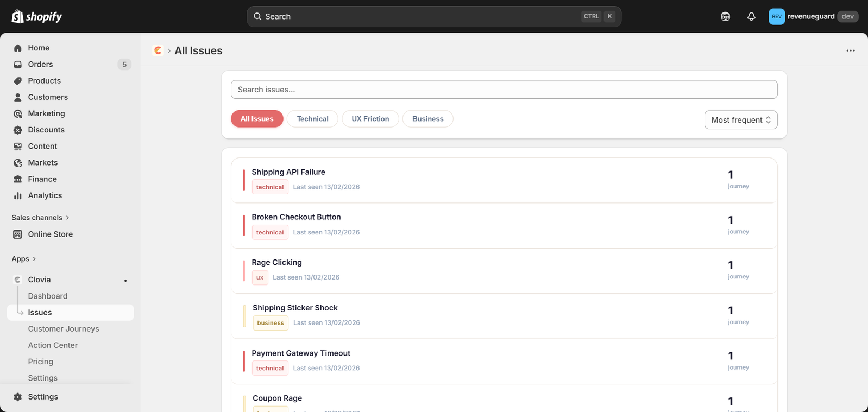Open Marketing page link
Image resolution: width=868 pixels, height=412 pixels.
pos(47,113)
